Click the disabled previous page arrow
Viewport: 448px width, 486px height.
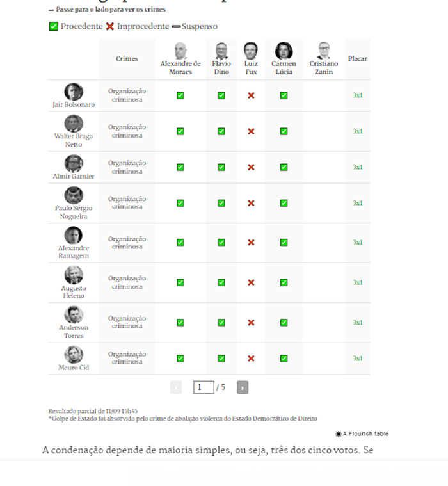pos(176,387)
